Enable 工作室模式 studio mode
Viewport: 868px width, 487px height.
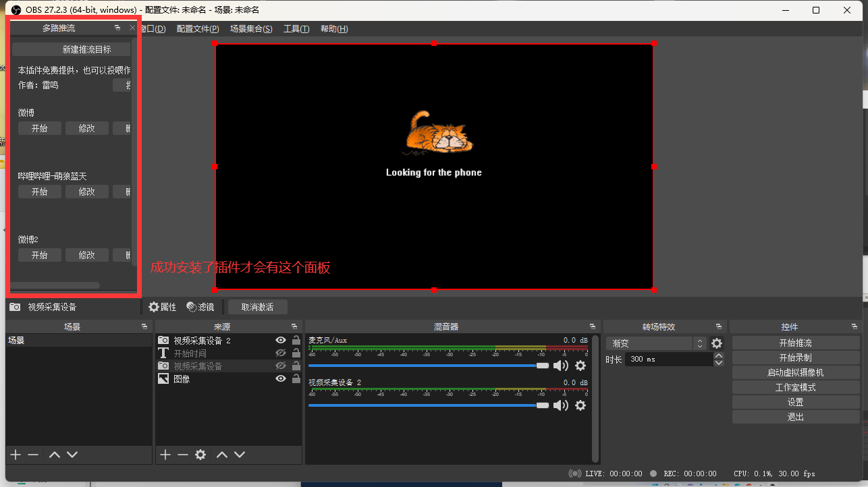796,388
